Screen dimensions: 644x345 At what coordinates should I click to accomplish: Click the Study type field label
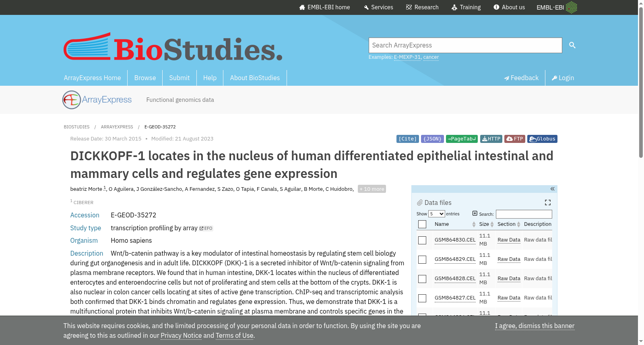[x=85, y=228]
